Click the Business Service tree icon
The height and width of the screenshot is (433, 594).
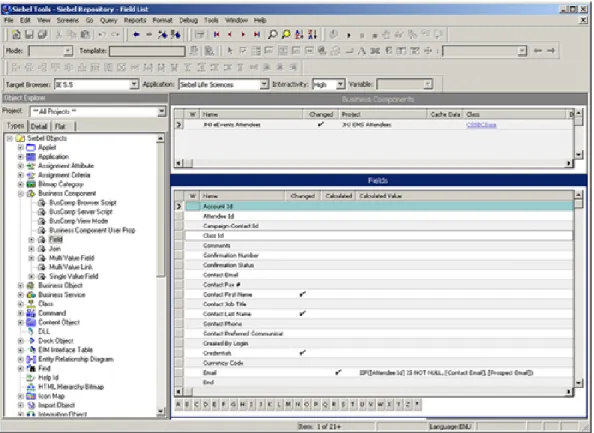click(x=31, y=294)
